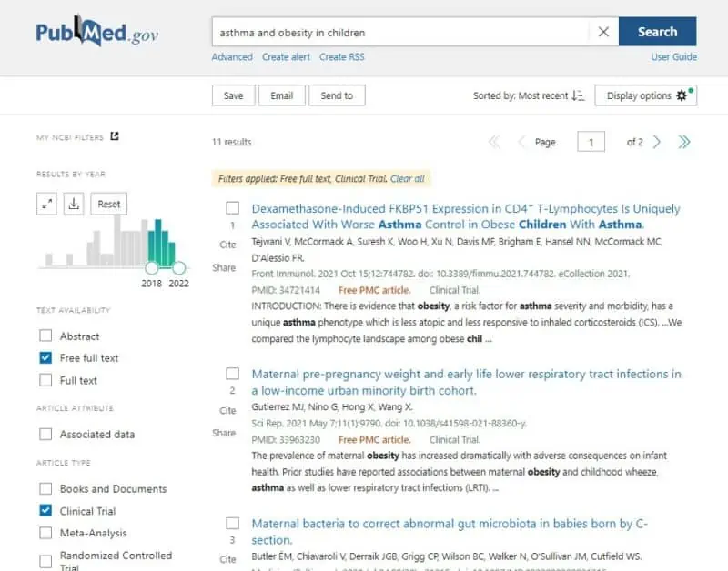The image size is (728, 571).
Task: Click the page number input field
Action: click(591, 142)
